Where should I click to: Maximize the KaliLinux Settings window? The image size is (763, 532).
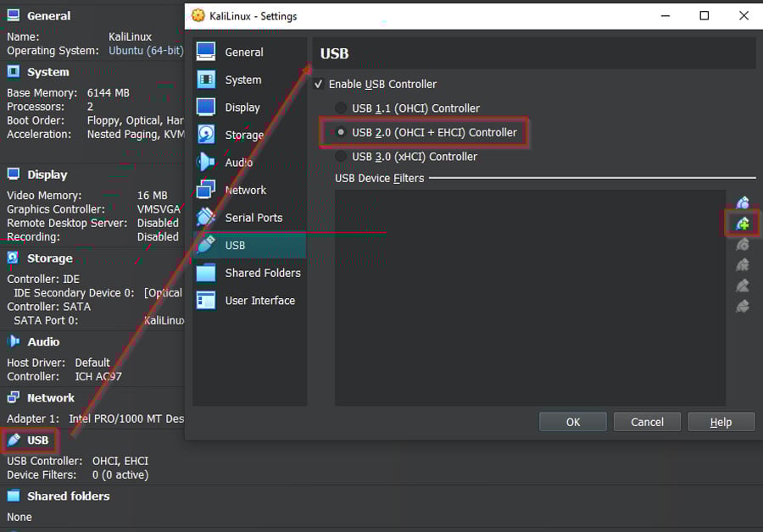(705, 15)
